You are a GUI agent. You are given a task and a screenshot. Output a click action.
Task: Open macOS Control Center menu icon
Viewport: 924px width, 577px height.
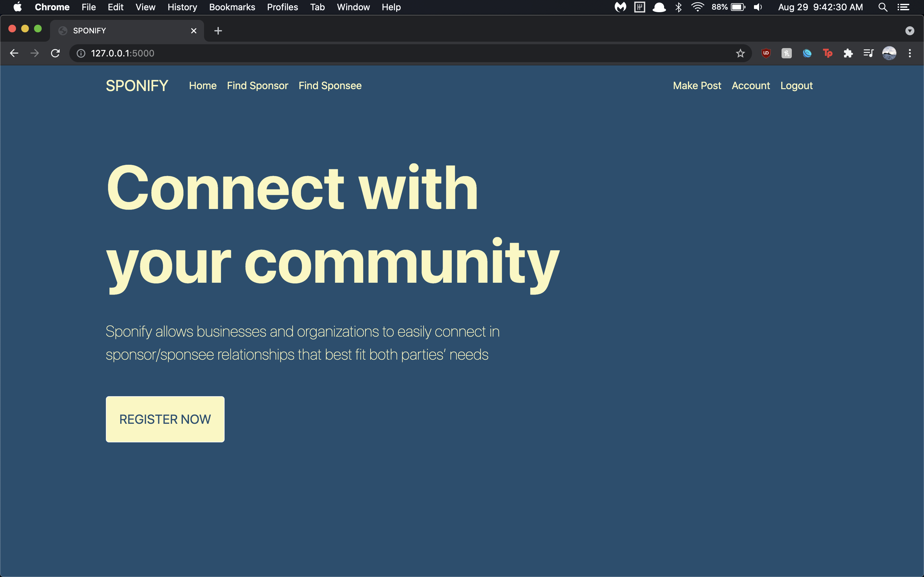point(903,7)
